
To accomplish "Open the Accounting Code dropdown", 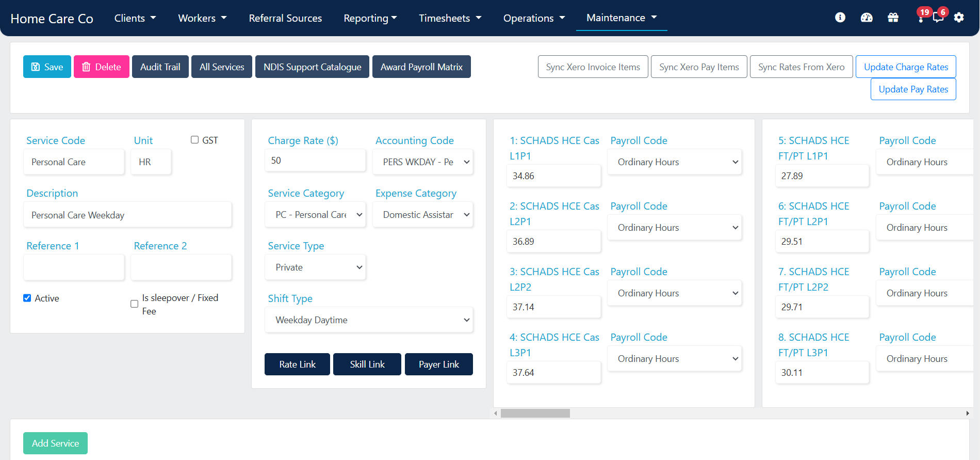I will coord(423,162).
